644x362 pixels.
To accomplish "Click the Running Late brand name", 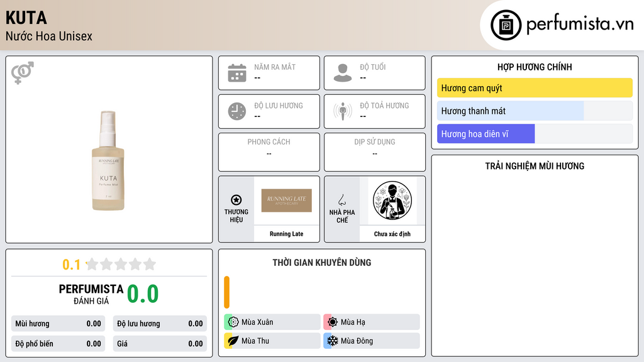I will [x=286, y=234].
